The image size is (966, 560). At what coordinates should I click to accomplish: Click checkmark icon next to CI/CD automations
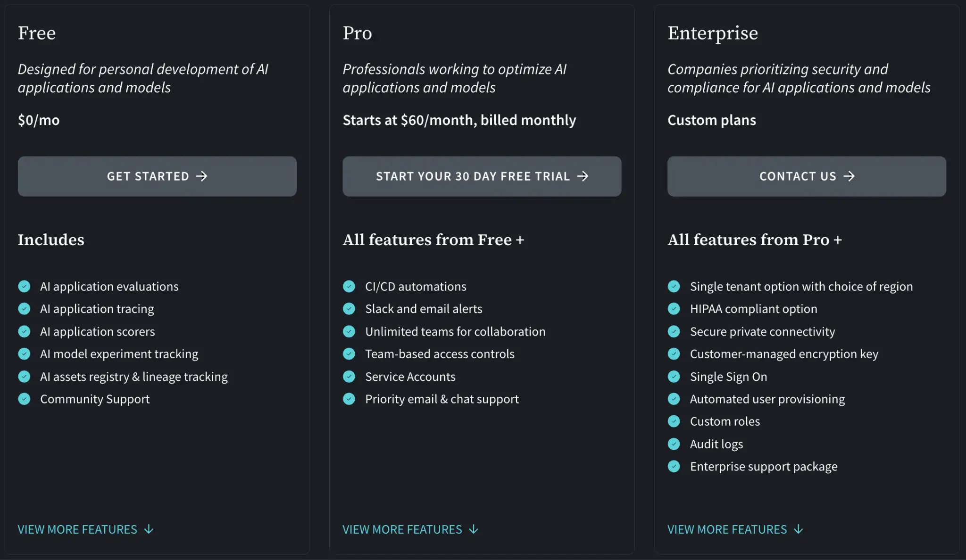click(x=349, y=287)
